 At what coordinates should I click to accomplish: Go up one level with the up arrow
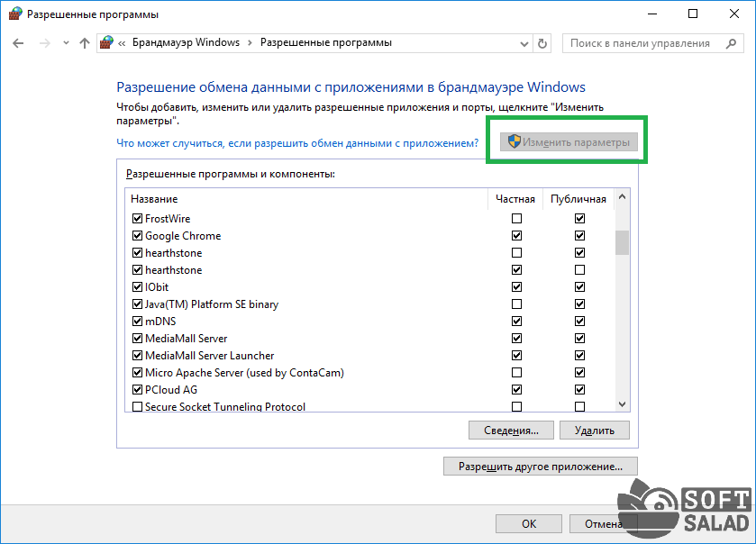click(x=85, y=43)
